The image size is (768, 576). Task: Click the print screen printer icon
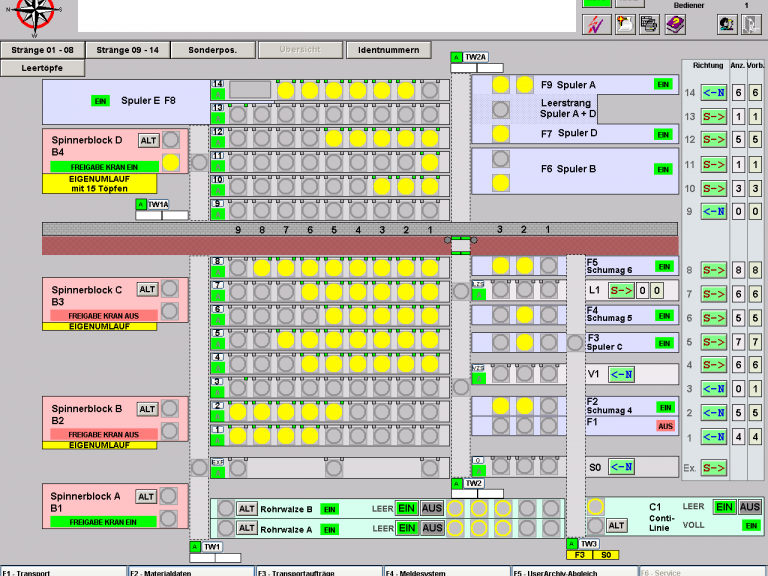[x=649, y=24]
